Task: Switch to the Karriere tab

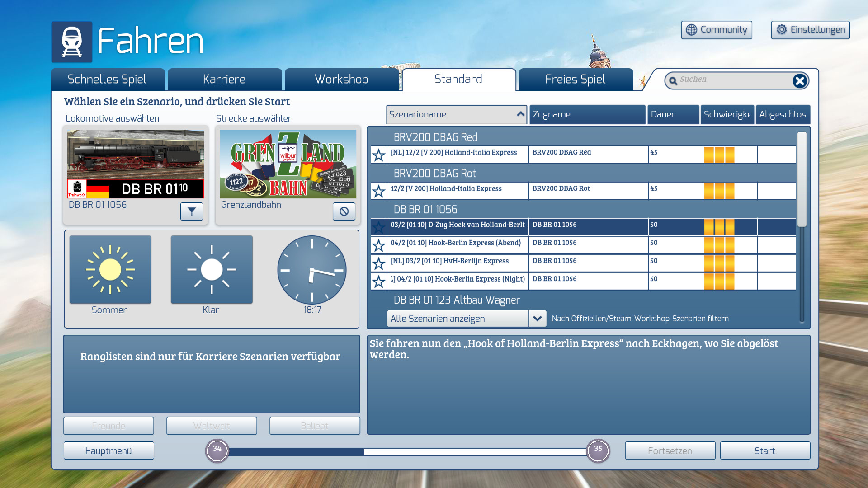Action: (x=225, y=80)
